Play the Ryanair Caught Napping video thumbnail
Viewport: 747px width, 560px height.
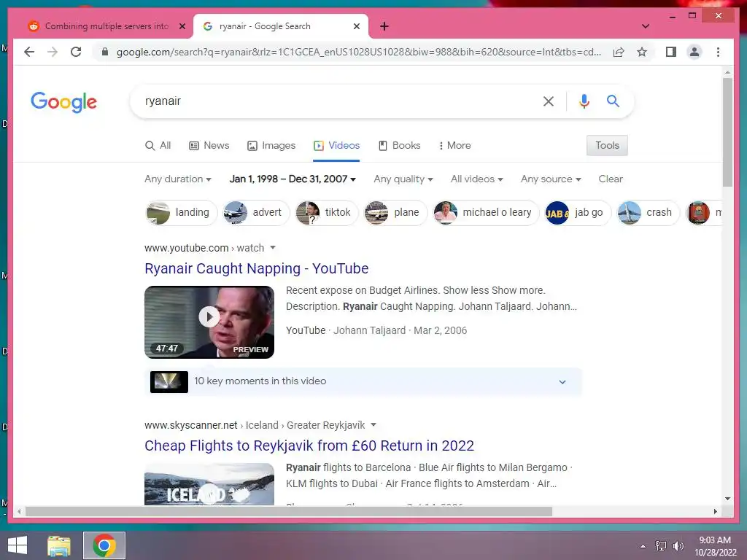[209, 322]
